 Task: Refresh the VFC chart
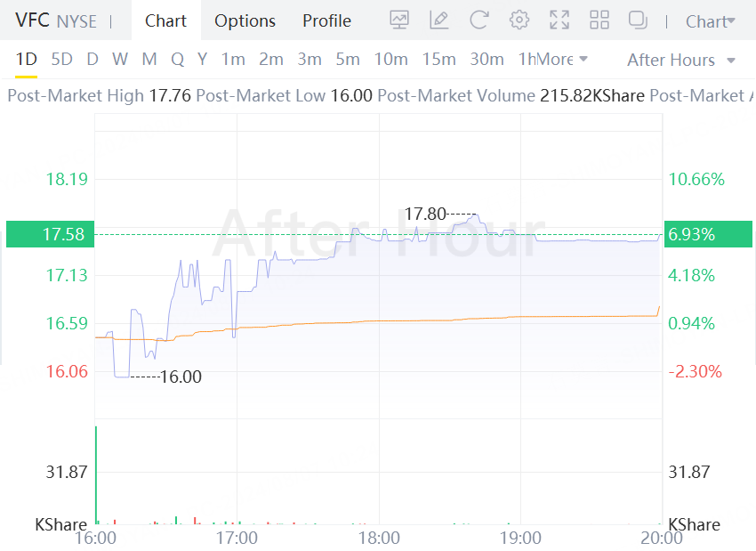pyautogui.click(x=479, y=20)
